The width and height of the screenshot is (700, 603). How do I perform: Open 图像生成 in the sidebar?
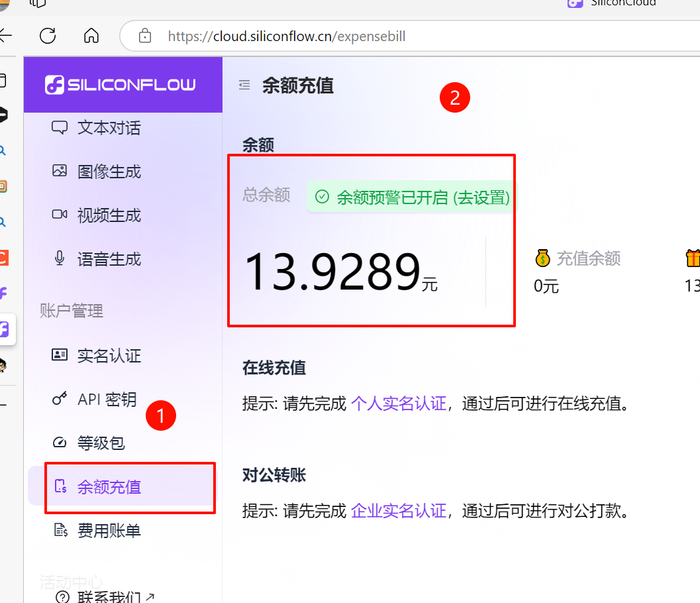click(x=109, y=172)
